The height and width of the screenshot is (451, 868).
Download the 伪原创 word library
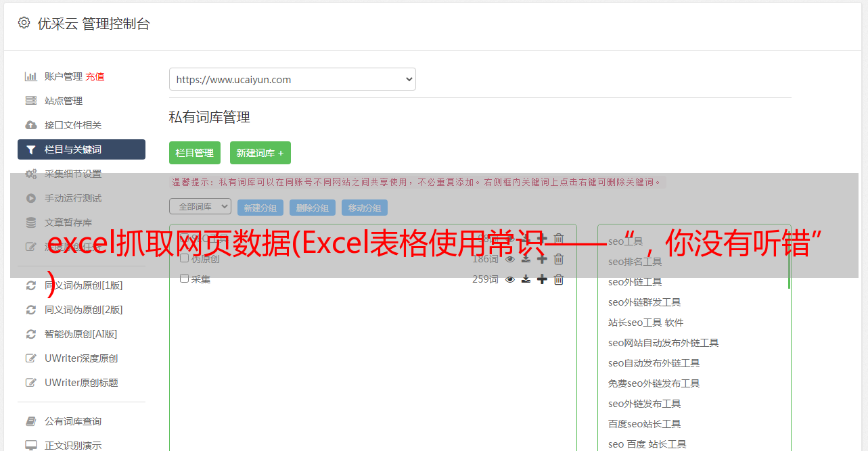point(526,259)
